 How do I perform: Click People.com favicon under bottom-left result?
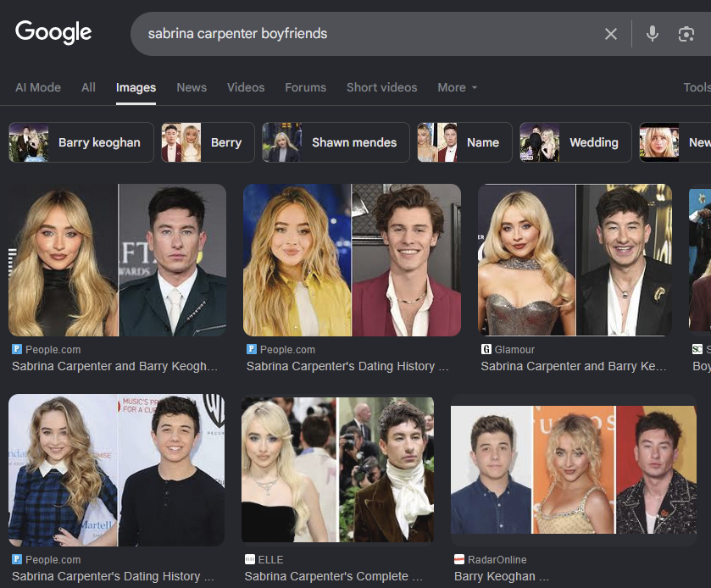pyautogui.click(x=17, y=559)
